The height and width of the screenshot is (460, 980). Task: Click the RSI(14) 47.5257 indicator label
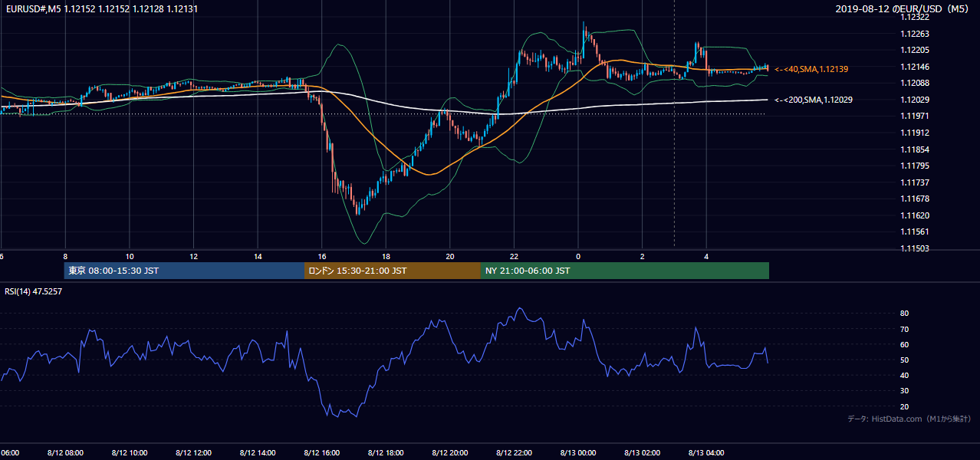coord(34,292)
